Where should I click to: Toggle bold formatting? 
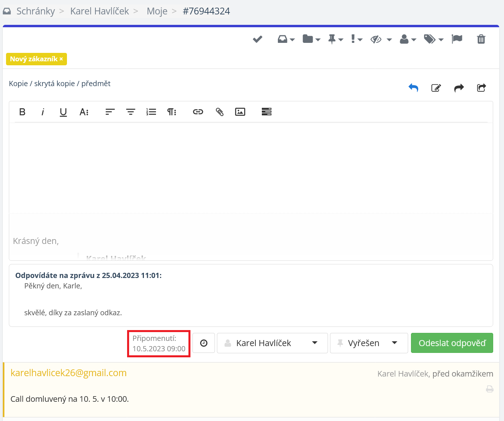pyautogui.click(x=22, y=112)
